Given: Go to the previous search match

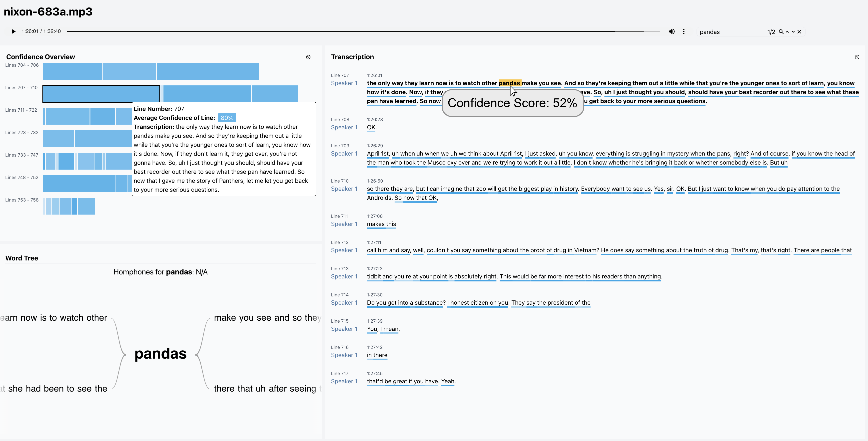Looking at the screenshot, I should (787, 32).
